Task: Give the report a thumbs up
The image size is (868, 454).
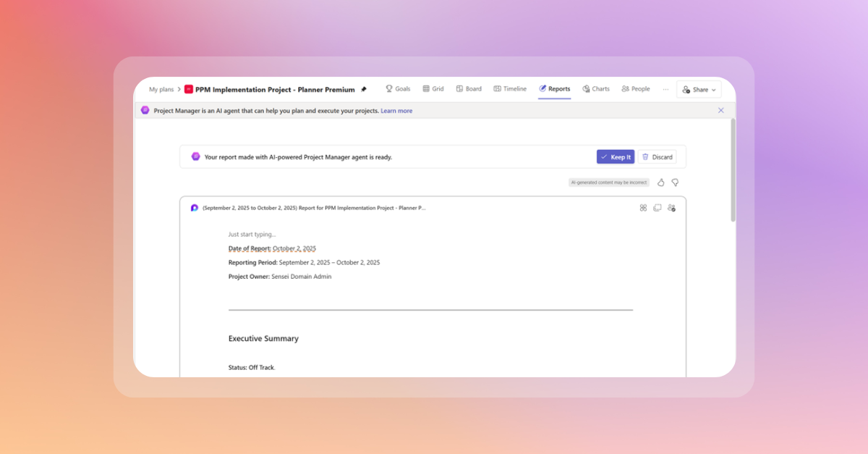Action: (660, 182)
